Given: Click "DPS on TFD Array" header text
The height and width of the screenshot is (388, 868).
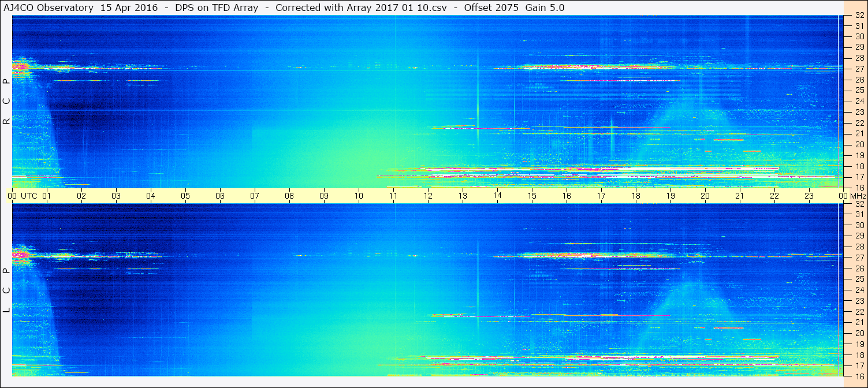Looking at the screenshot, I should tap(217, 8).
